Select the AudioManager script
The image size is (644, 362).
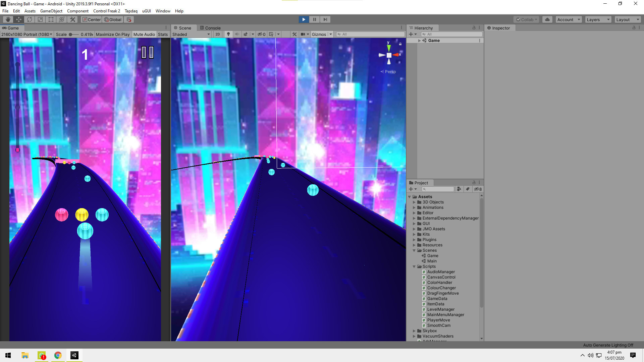tap(441, 272)
